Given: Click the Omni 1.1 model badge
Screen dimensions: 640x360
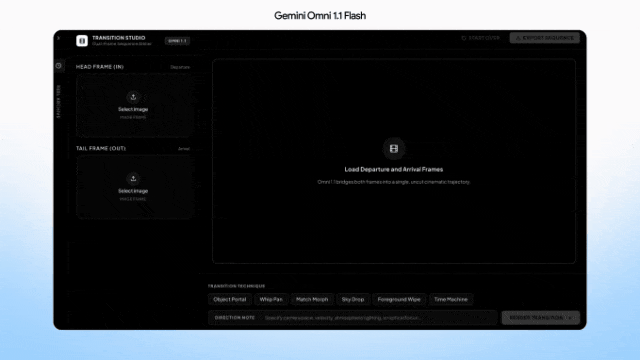Looking at the screenshot, I should point(177,41).
